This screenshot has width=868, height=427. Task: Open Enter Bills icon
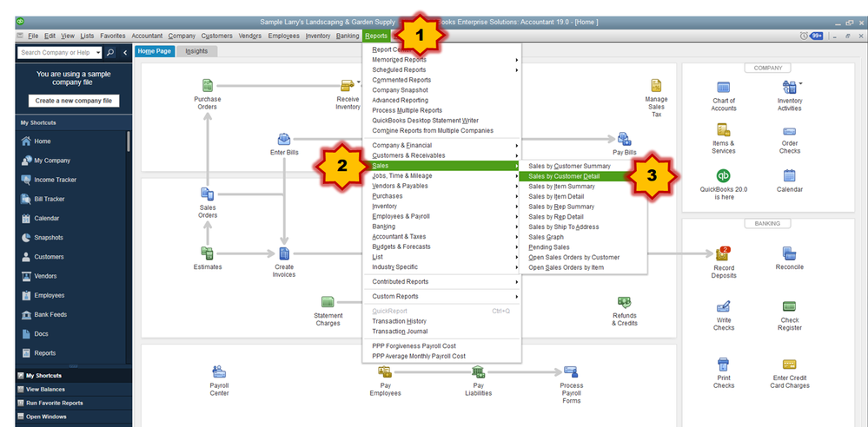[x=284, y=139]
